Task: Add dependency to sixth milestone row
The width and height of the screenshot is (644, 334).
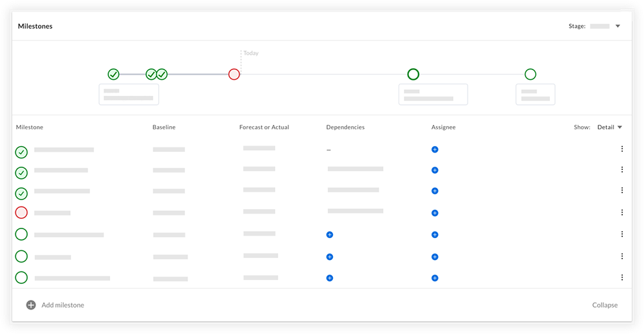Action: [329, 257]
